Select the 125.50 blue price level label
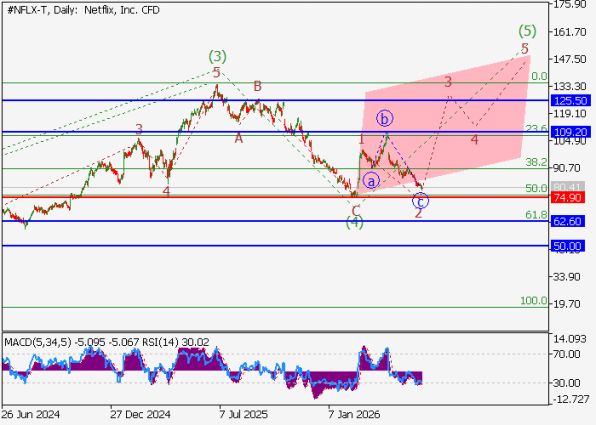 [571, 101]
